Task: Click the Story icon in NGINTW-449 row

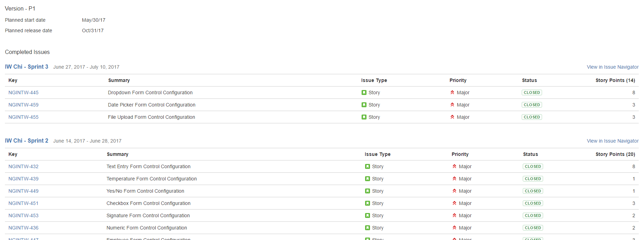Action: pos(368,191)
